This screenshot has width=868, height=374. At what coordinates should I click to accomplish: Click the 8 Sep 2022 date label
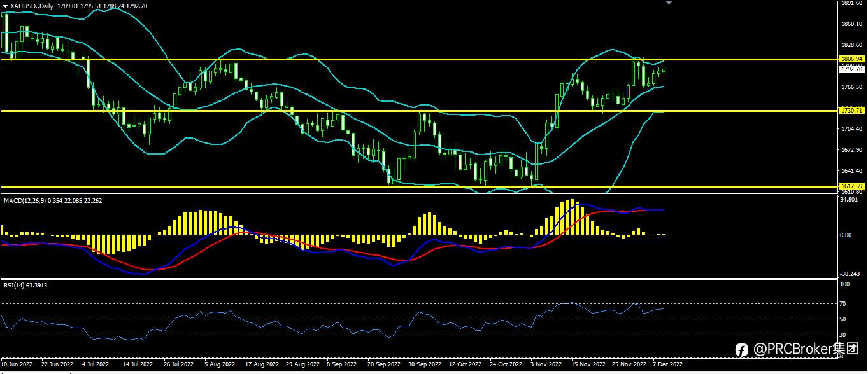pyautogui.click(x=342, y=365)
